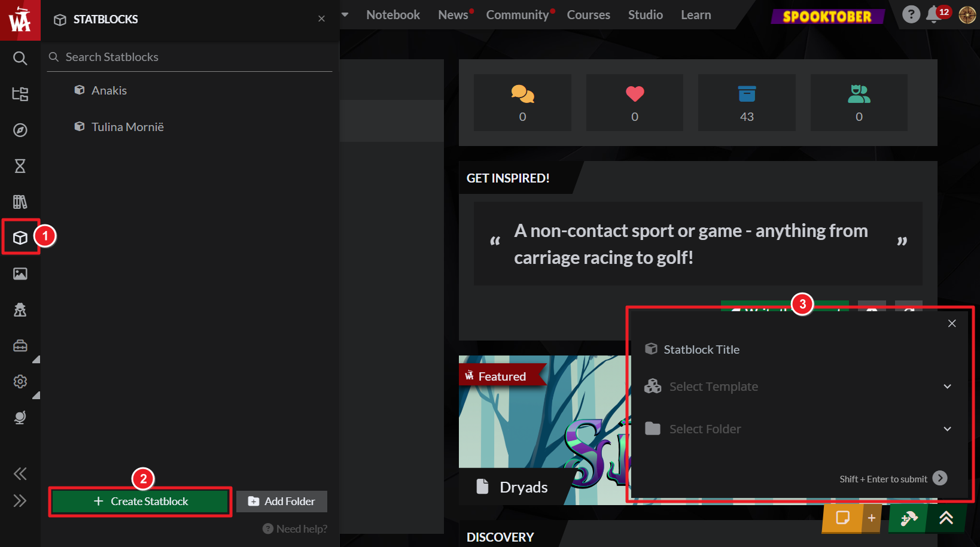This screenshot has width=980, height=547.
Task: Open the Courses menu
Action: point(588,15)
